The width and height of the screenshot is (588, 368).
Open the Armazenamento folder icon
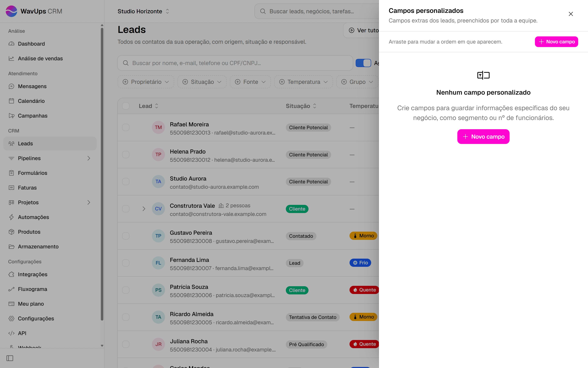point(11,247)
